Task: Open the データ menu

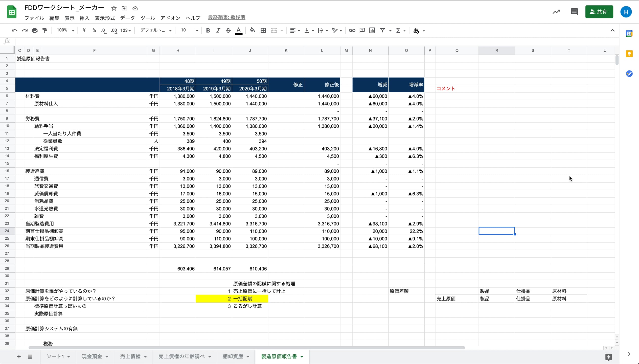Action: point(127,18)
